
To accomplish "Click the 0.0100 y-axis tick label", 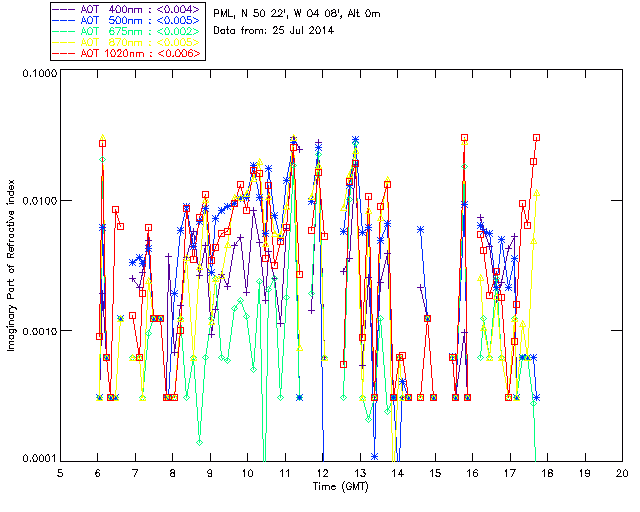I will click(x=39, y=200).
